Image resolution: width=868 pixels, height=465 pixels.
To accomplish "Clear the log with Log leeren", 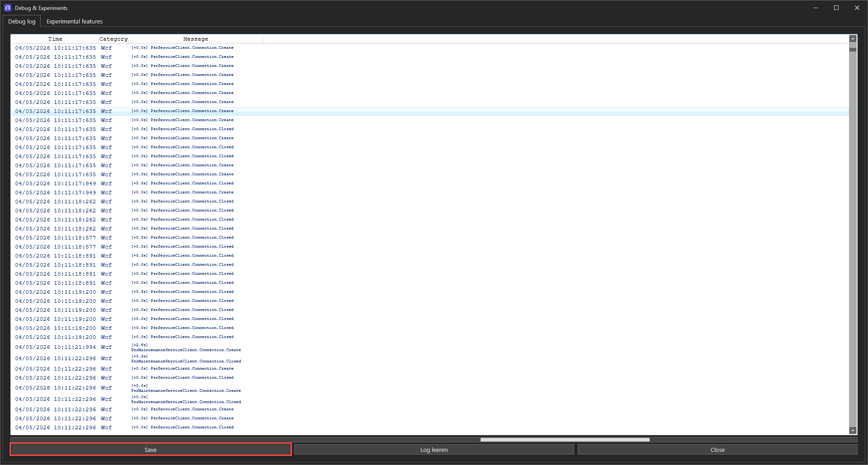I will tap(434, 450).
